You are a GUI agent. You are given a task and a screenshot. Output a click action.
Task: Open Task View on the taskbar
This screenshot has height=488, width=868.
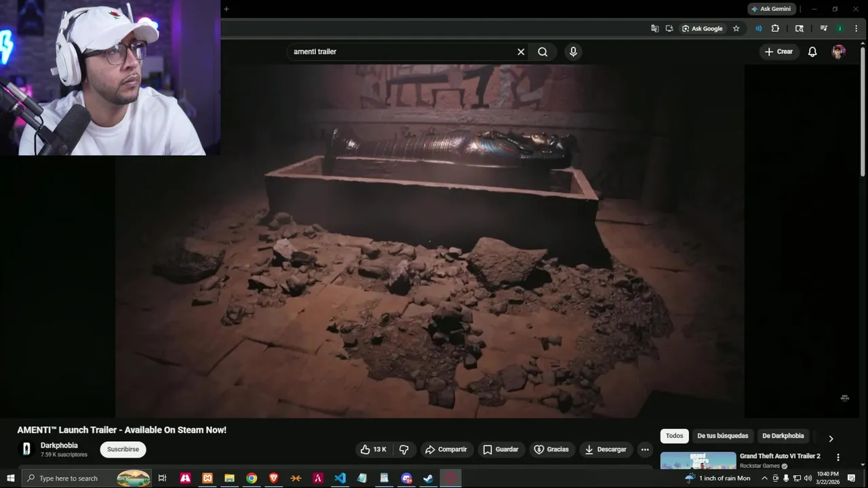162,478
